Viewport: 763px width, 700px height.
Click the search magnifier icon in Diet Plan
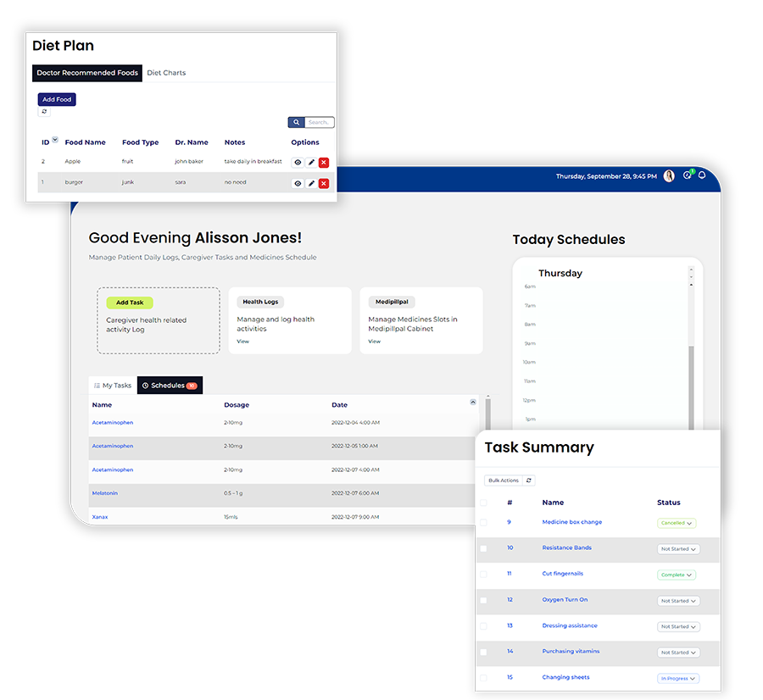click(296, 123)
